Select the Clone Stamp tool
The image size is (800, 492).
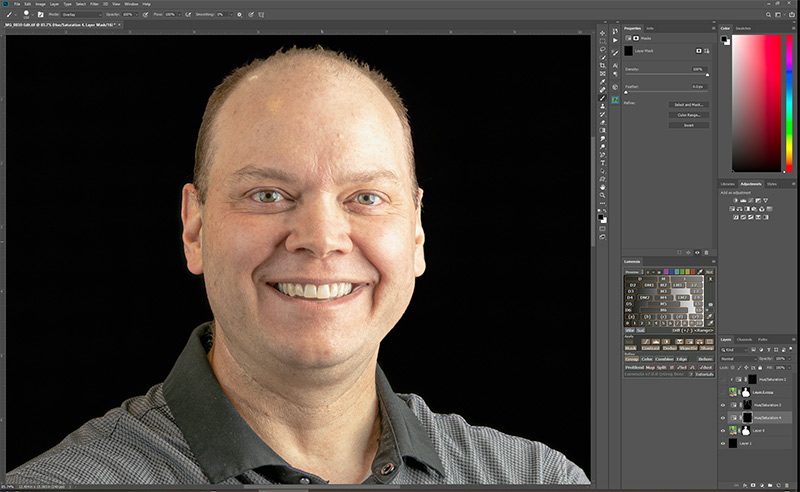click(x=603, y=106)
